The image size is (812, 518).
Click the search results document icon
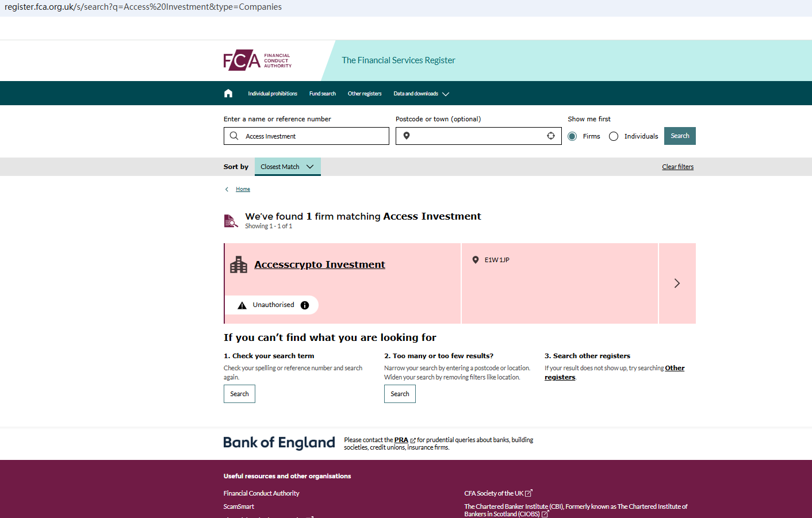[x=231, y=221]
